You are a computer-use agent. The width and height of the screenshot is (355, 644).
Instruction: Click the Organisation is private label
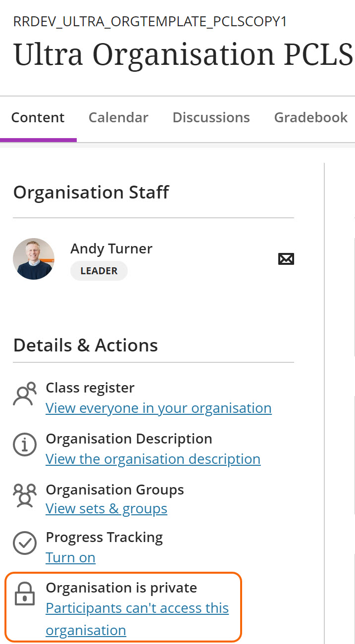(x=121, y=588)
